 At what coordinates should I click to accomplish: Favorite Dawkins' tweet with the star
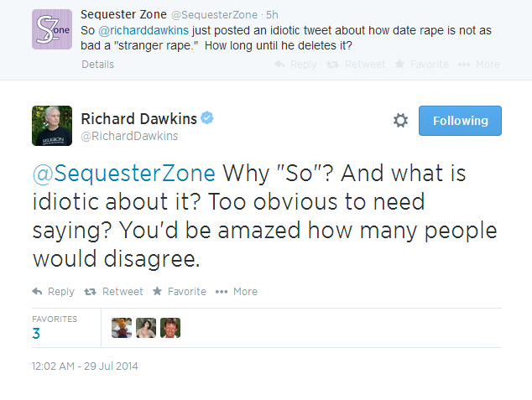(179, 292)
